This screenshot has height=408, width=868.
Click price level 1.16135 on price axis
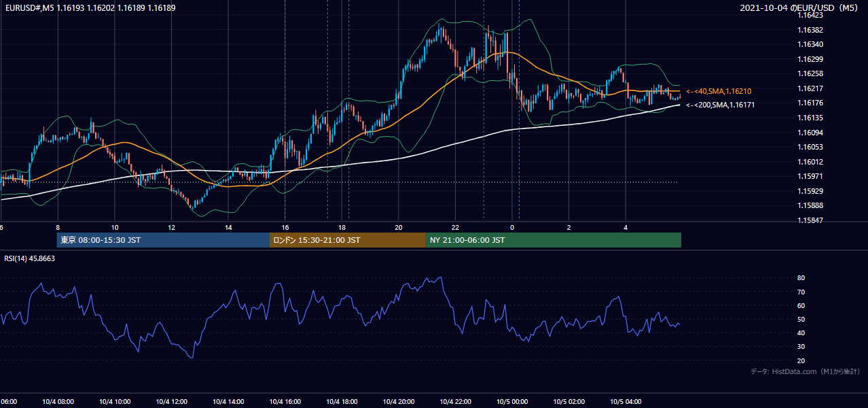click(x=811, y=118)
